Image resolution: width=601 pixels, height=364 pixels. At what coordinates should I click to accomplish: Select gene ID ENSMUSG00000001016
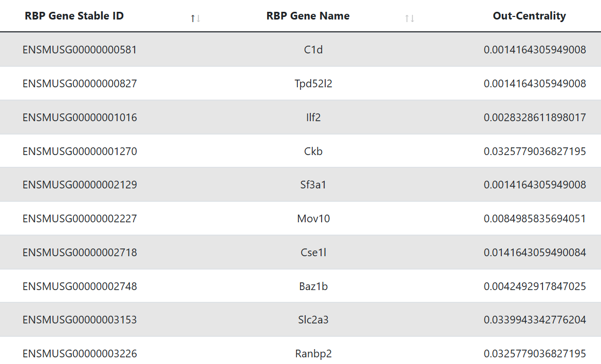pos(80,118)
